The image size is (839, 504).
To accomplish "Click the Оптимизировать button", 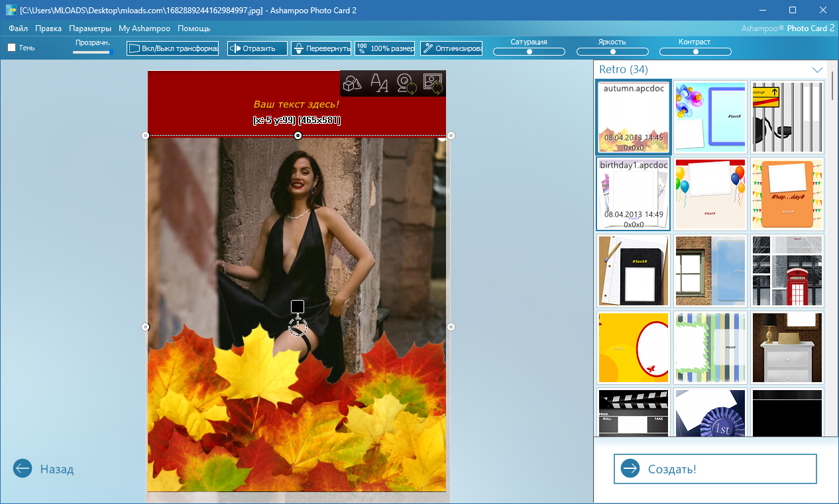I will (451, 48).
